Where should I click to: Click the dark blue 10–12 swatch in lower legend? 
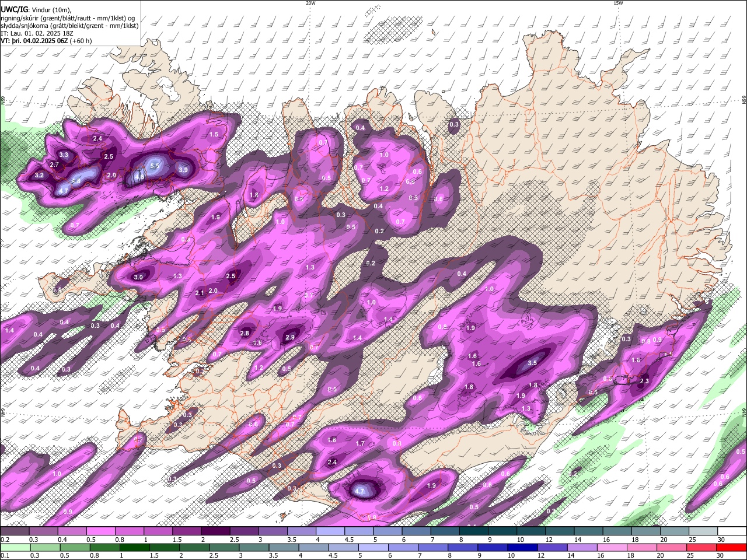pos(522,547)
